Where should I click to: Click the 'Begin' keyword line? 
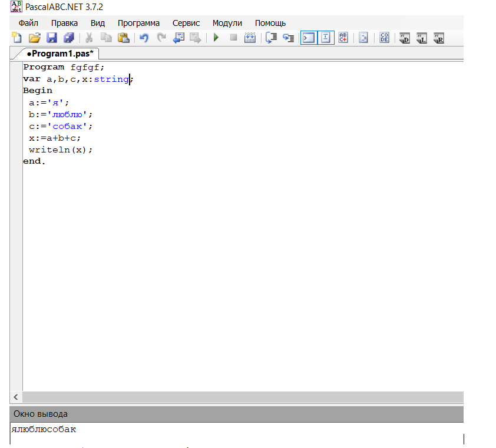pyautogui.click(x=38, y=91)
